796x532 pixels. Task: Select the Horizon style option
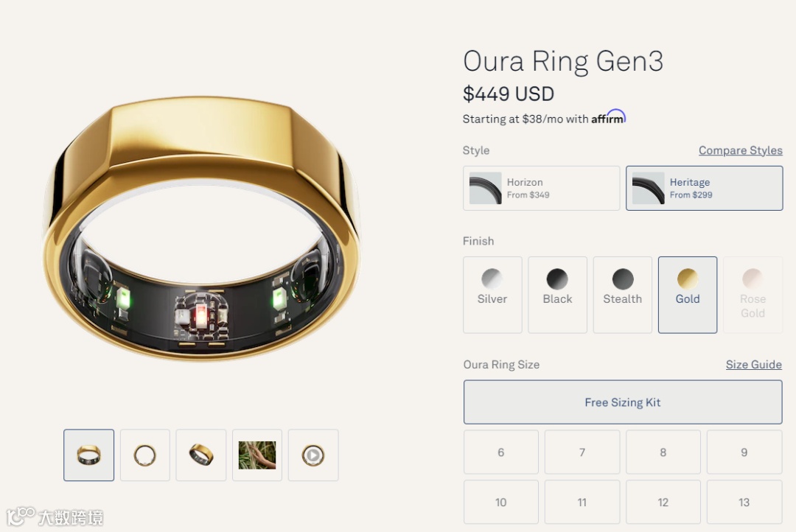click(541, 189)
